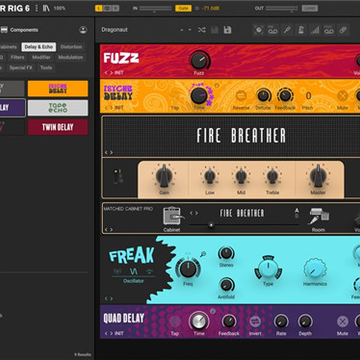Open the metronome tool
The width and height of the screenshot is (360, 360).
301,30
